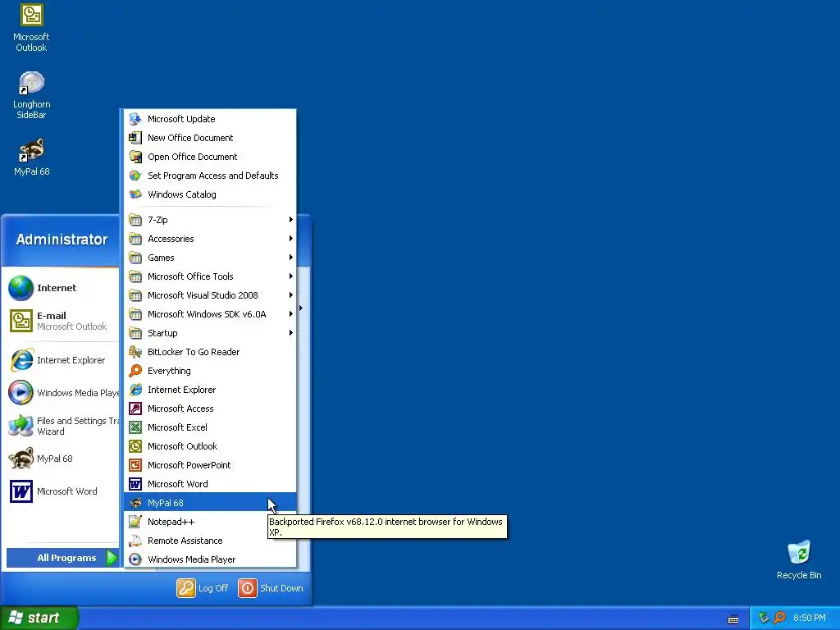The height and width of the screenshot is (630, 840).
Task: Expand the Startup submenu arrow
Action: [291, 333]
